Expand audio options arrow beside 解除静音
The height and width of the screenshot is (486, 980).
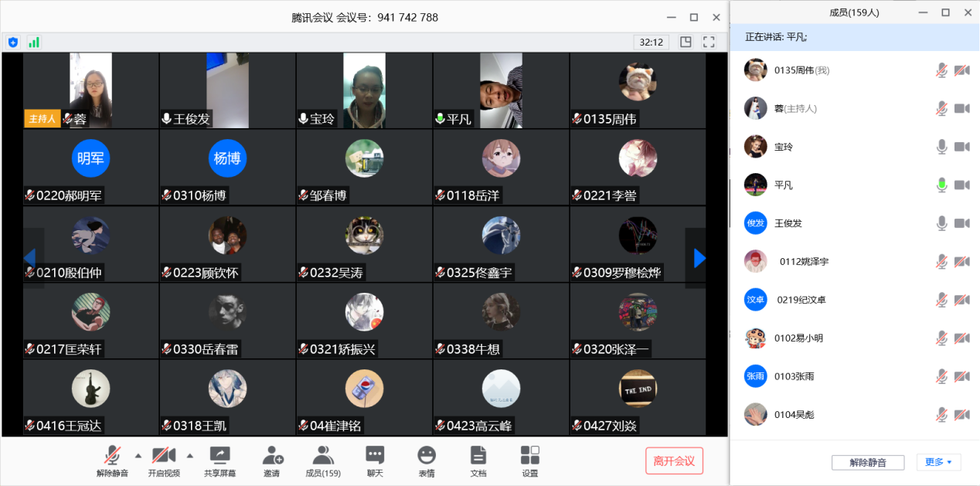(x=138, y=455)
